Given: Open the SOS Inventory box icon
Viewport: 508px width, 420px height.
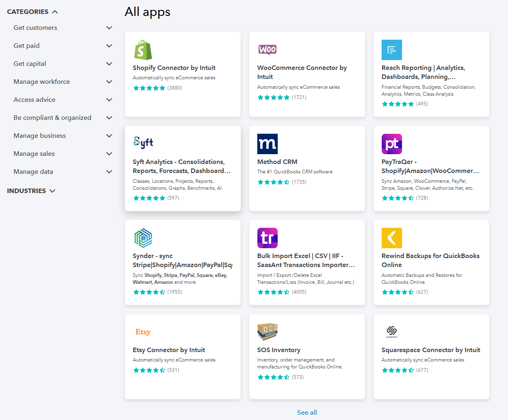Looking at the screenshot, I should [x=267, y=332].
